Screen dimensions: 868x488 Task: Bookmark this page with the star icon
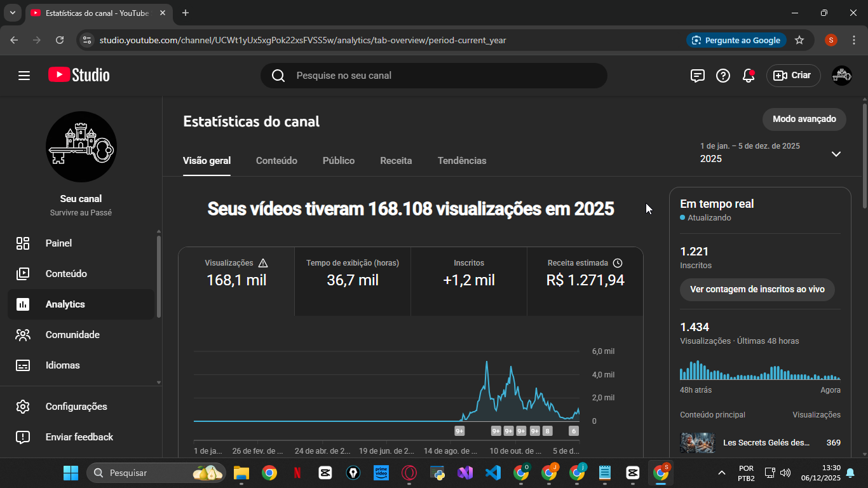click(799, 40)
